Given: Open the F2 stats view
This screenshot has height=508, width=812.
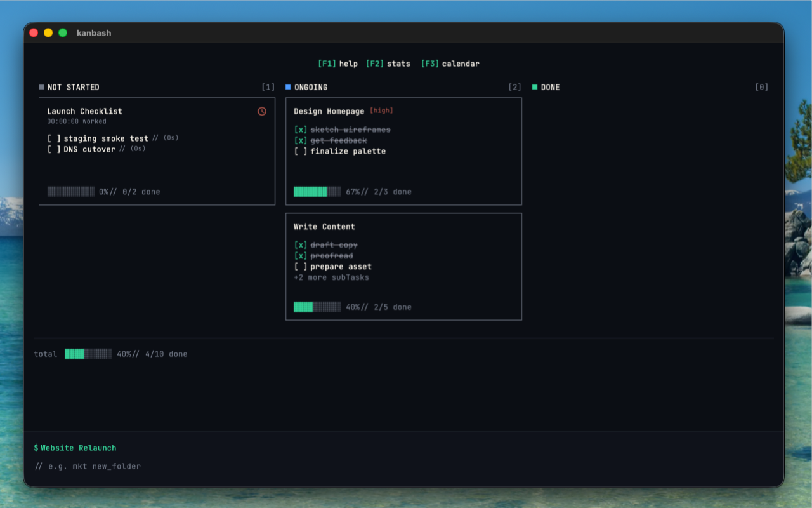Looking at the screenshot, I should coord(388,63).
